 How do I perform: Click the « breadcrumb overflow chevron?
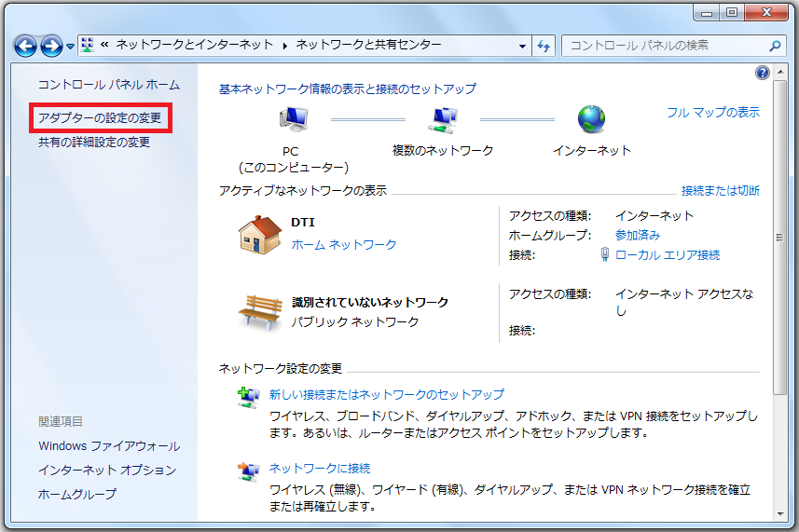tap(104, 45)
